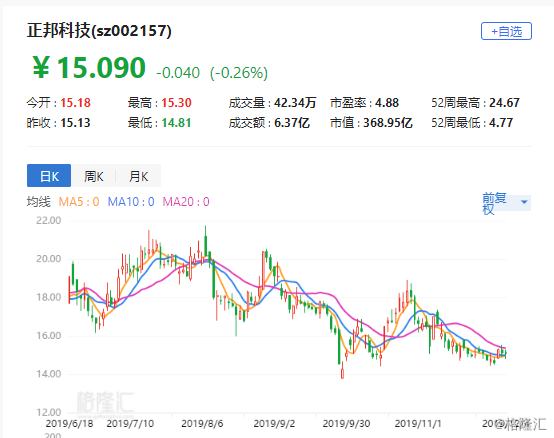Viewport: 554px width, 438px height.
Task: Click 市盈率 value 4.88
Action: (387, 103)
